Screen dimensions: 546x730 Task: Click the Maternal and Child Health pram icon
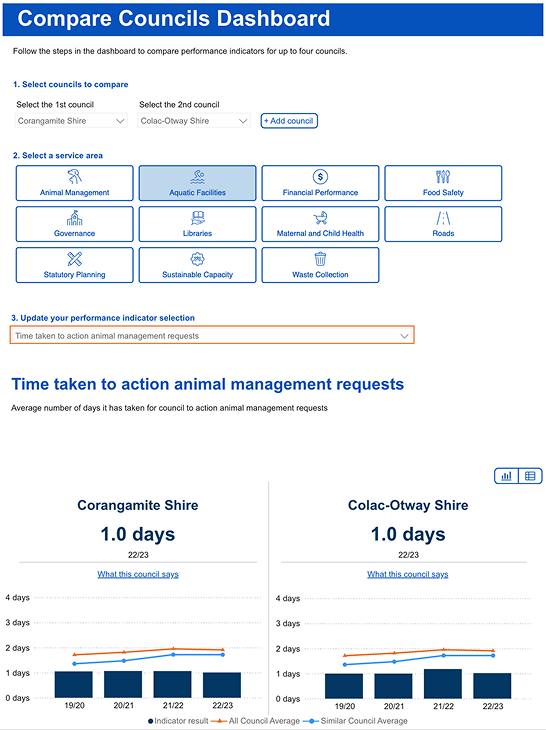point(320,217)
